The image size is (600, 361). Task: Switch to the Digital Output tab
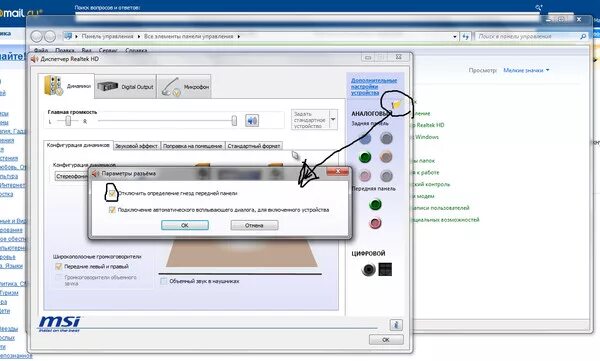(126, 87)
